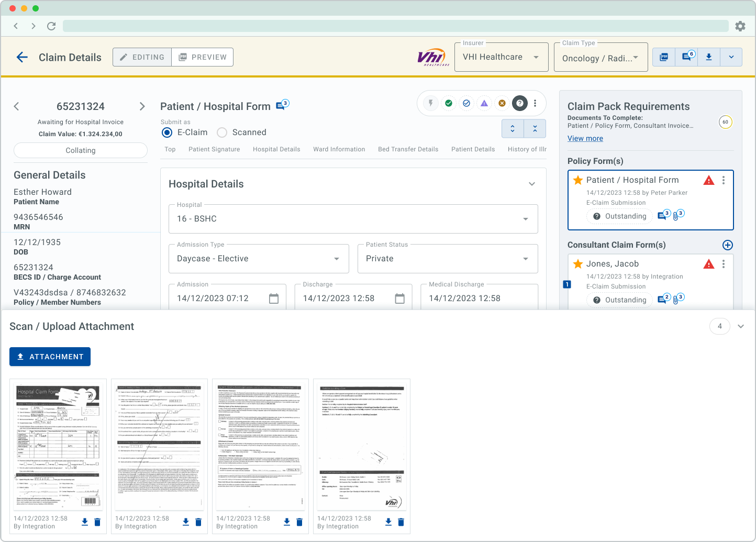This screenshot has width=756, height=542.
Task: Open comments icon with badge 6
Action: [687, 57]
